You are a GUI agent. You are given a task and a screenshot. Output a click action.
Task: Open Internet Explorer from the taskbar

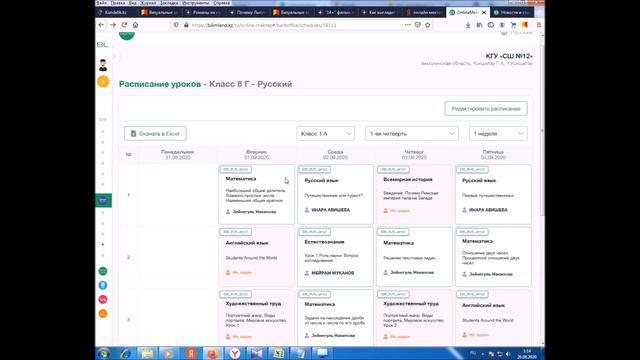[x=125, y=353]
